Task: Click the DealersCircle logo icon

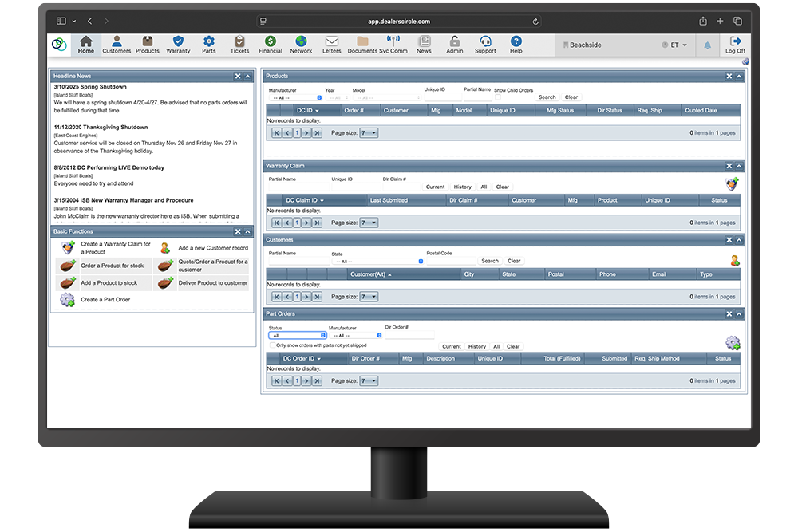Action: coord(60,44)
